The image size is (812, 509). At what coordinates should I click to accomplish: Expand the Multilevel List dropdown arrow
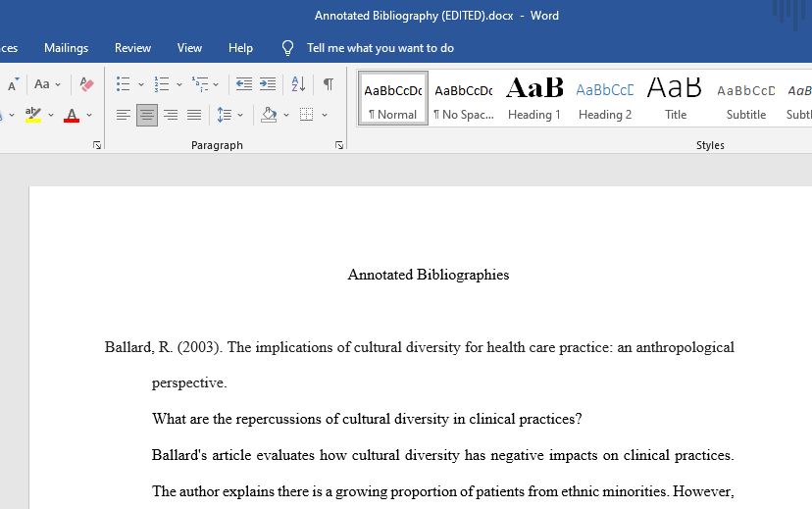pyautogui.click(x=216, y=84)
